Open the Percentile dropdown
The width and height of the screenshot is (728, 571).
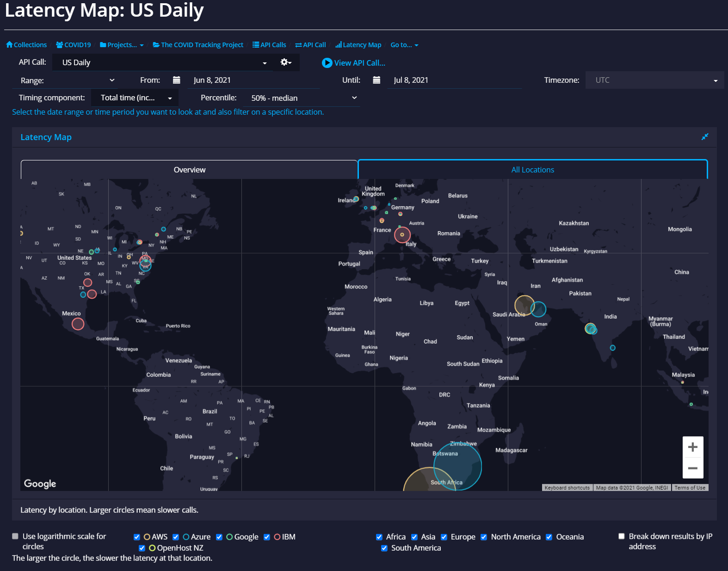pyautogui.click(x=302, y=98)
